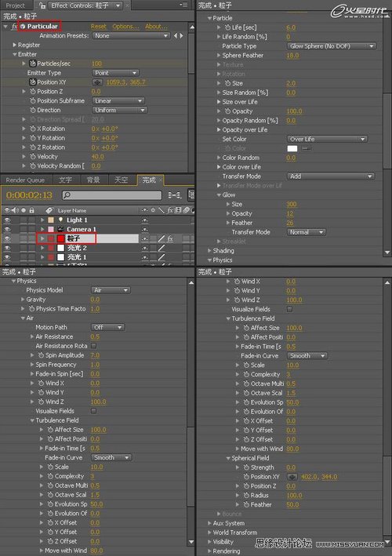
Task: Switch to the 文字 composition tab
Action: tap(65, 180)
